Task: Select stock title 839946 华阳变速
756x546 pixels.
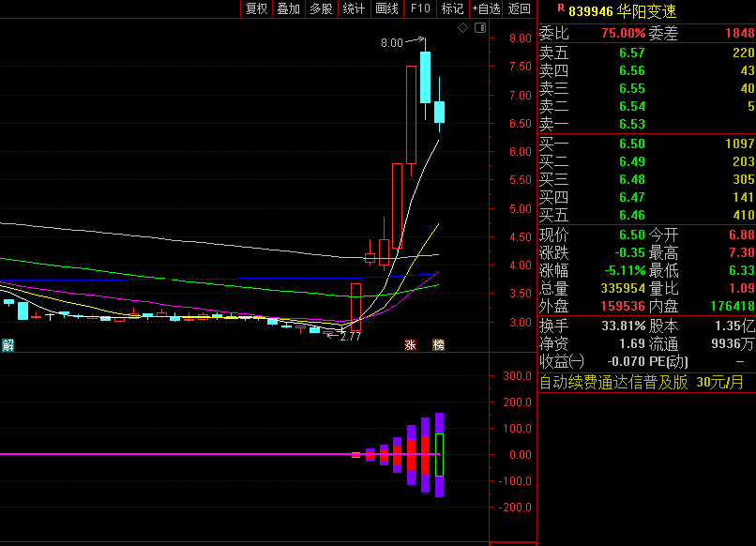Action: [x=623, y=11]
